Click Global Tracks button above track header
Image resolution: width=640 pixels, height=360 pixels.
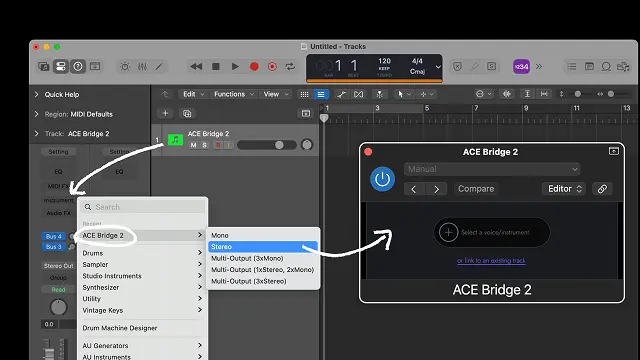[x=306, y=113]
